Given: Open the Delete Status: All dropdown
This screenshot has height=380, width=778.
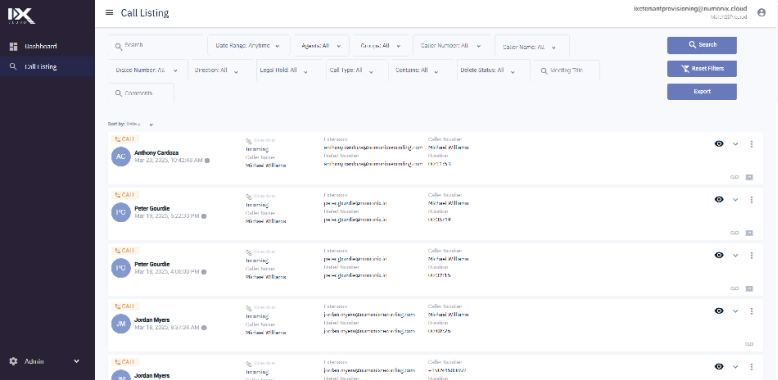Looking at the screenshot, I should click(493, 70).
